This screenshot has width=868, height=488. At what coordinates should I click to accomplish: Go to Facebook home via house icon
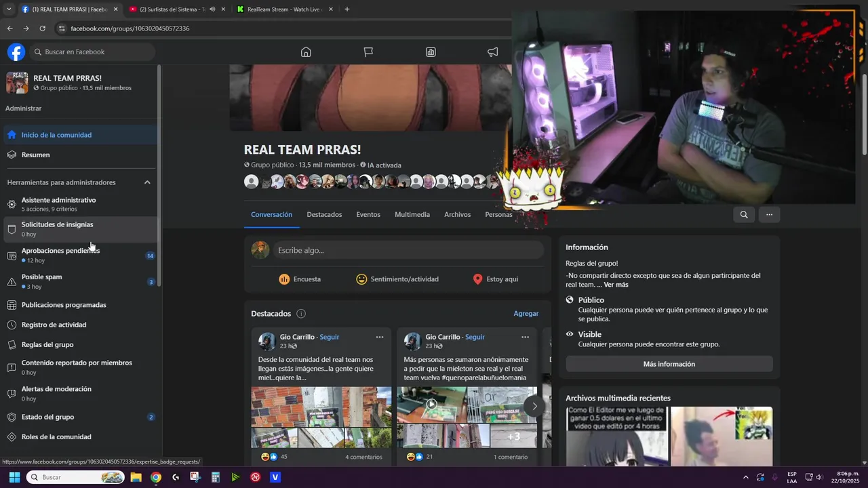pos(306,52)
